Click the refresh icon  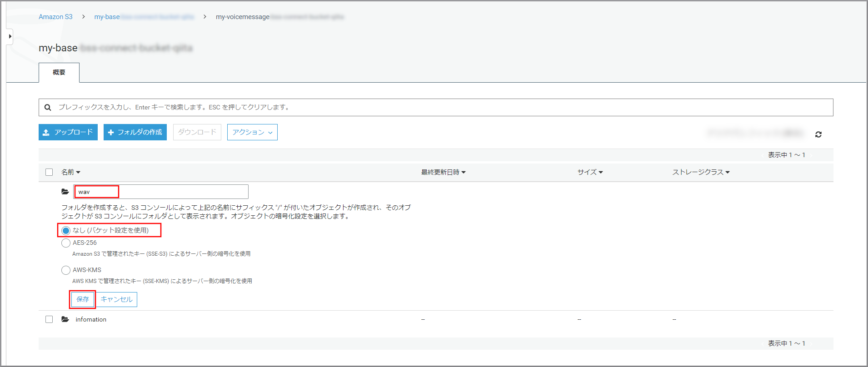(818, 134)
